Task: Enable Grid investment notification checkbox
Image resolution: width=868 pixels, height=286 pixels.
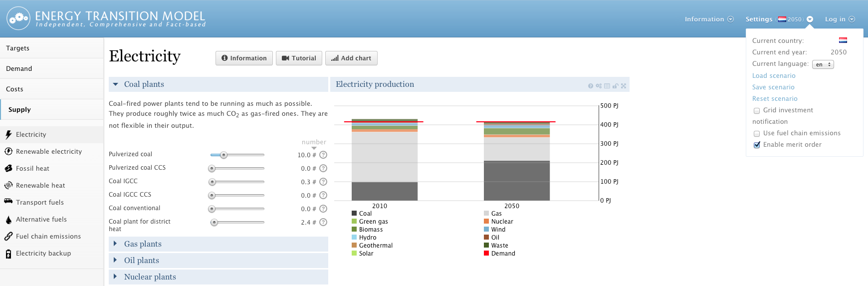Action: click(757, 111)
